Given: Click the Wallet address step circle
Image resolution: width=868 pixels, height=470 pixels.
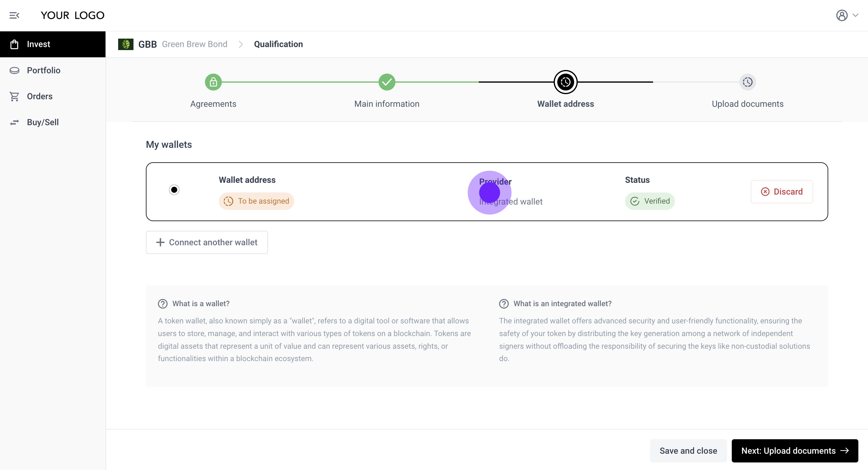Looking at the screenshot, I should point(565,82).
